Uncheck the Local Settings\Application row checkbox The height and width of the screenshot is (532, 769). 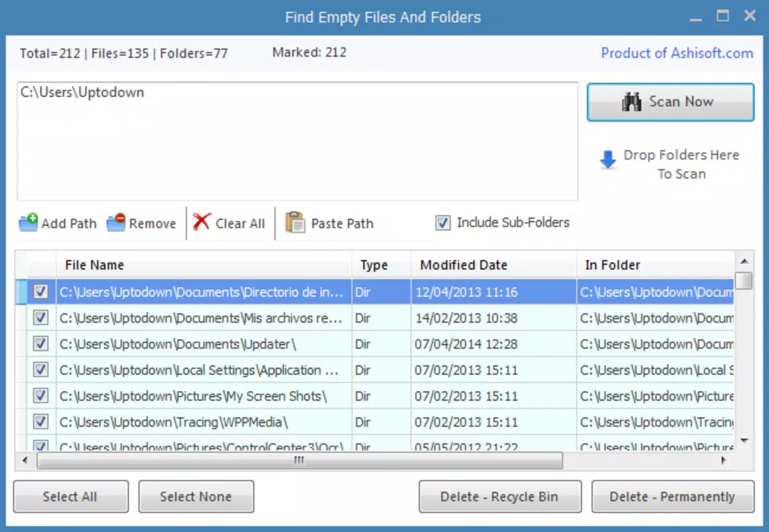pos(41,370)
